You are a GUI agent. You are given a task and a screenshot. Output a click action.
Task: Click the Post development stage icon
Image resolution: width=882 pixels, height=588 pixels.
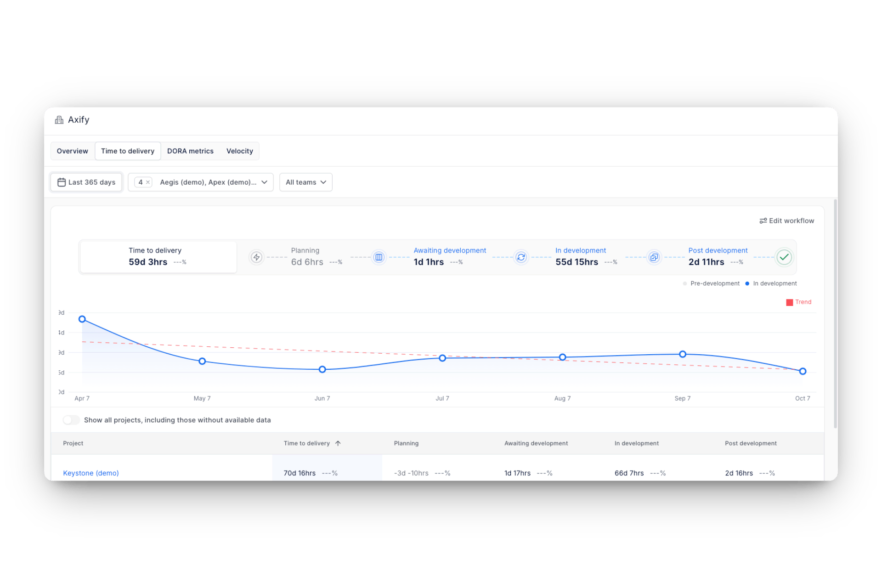654,257
